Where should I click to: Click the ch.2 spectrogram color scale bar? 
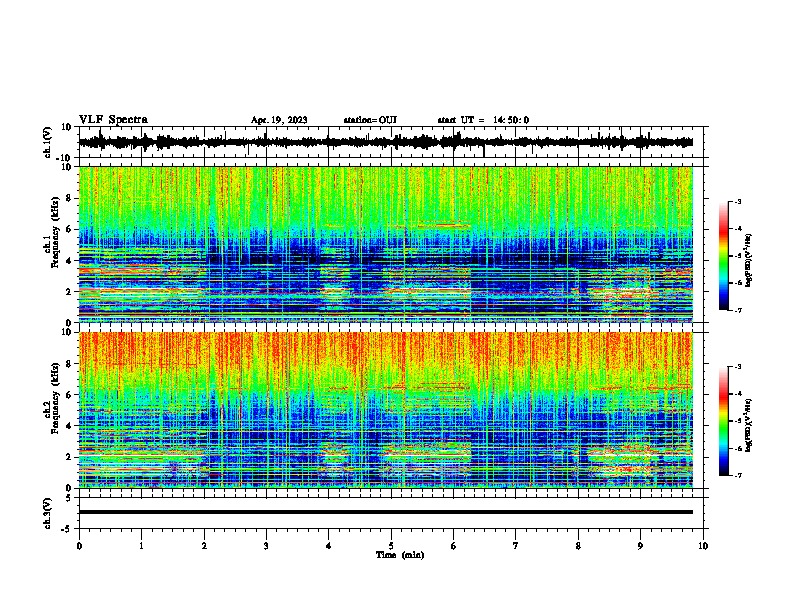[x=723, y=421]
